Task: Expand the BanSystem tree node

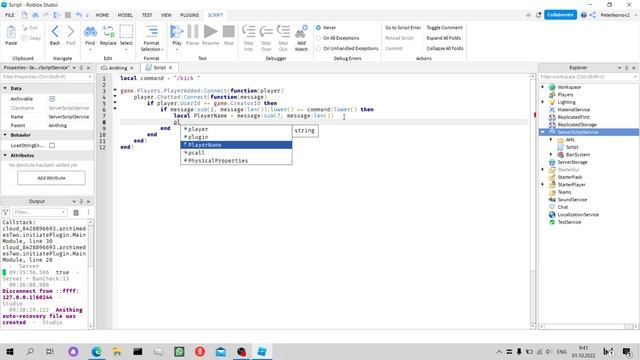Action: [551, 154]
